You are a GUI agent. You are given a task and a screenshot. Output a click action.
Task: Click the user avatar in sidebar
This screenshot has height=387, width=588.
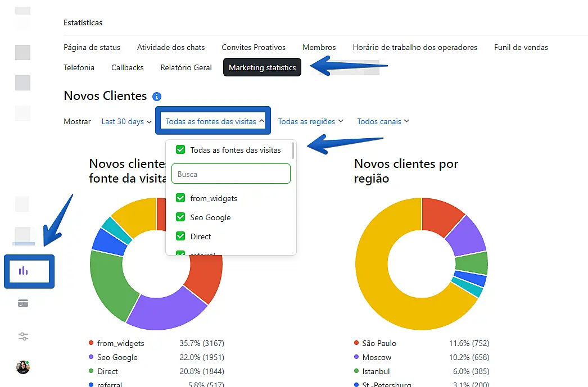(x=23, y=367)
